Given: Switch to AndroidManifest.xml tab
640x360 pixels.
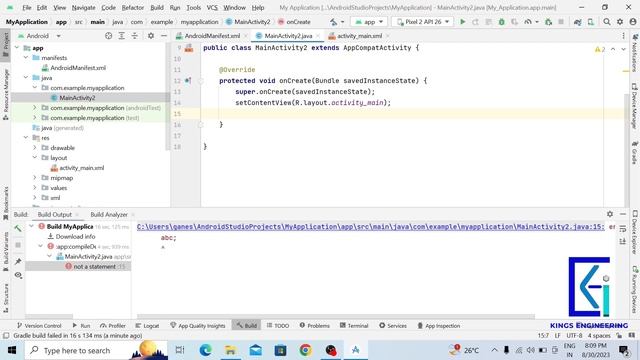Looking at the screenshot, I should point(212,36).
